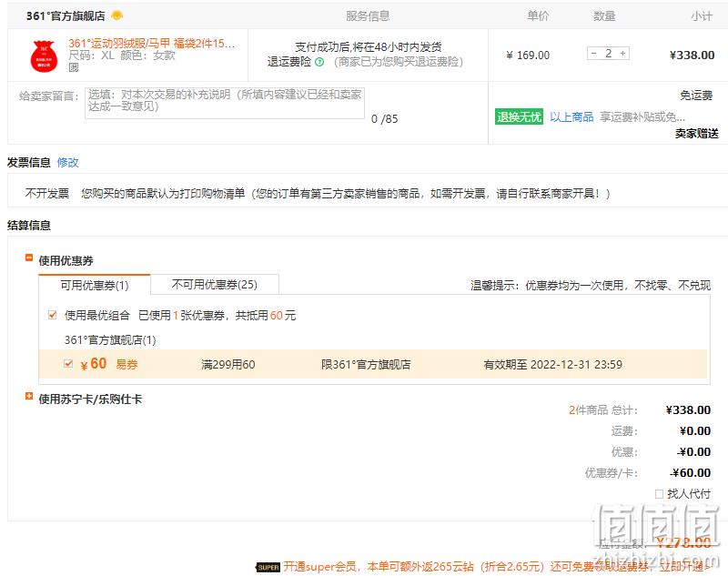Image resolution: width=728 pixels, height=576 pixels.
Task: Click the -¥60.00 coupon deduction amount
Action: click(x=691, y=473)
